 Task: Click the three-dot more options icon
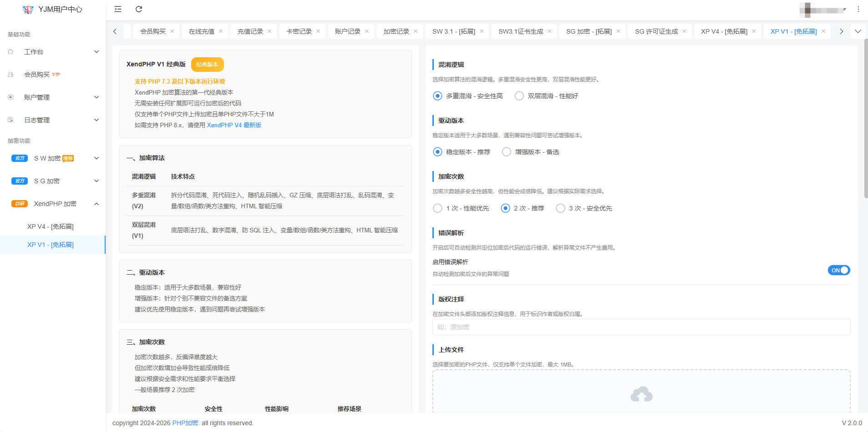[x=858, y=9]
